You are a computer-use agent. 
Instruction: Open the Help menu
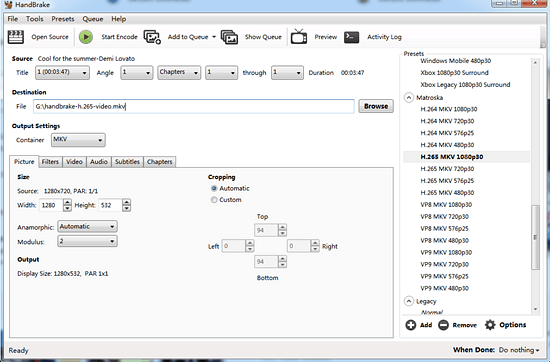tap(119, 19)
